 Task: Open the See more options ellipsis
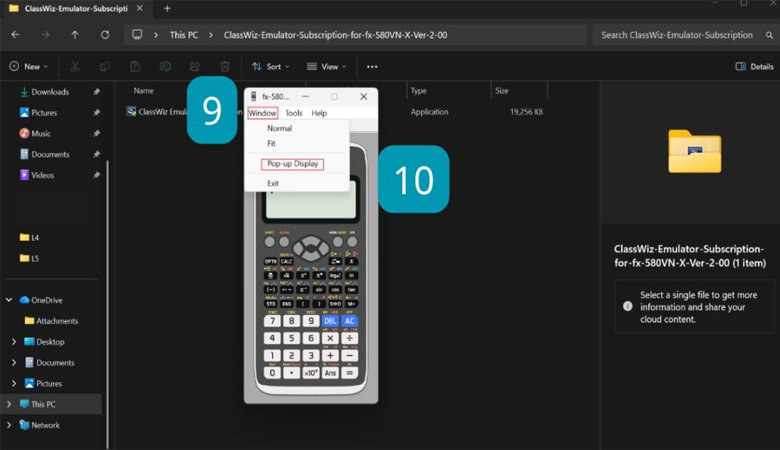[372, 66]
